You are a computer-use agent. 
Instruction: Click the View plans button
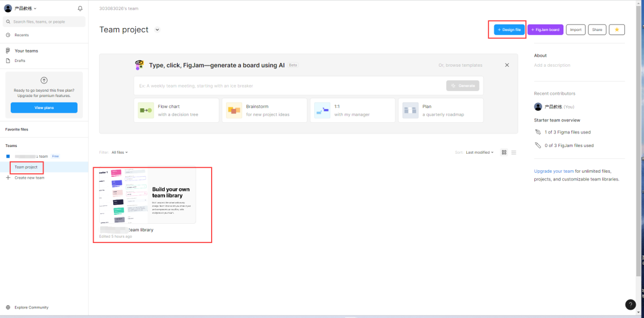click(x=44, y=108)
